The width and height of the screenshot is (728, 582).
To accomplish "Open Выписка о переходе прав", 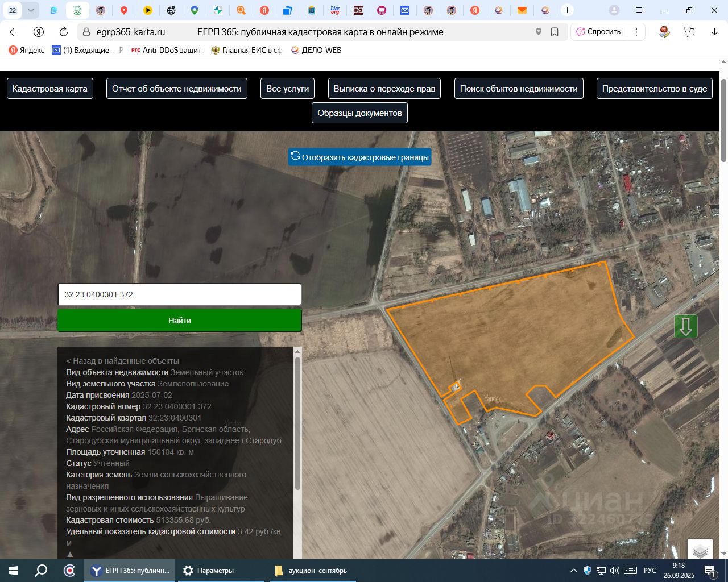I will 384,89.
